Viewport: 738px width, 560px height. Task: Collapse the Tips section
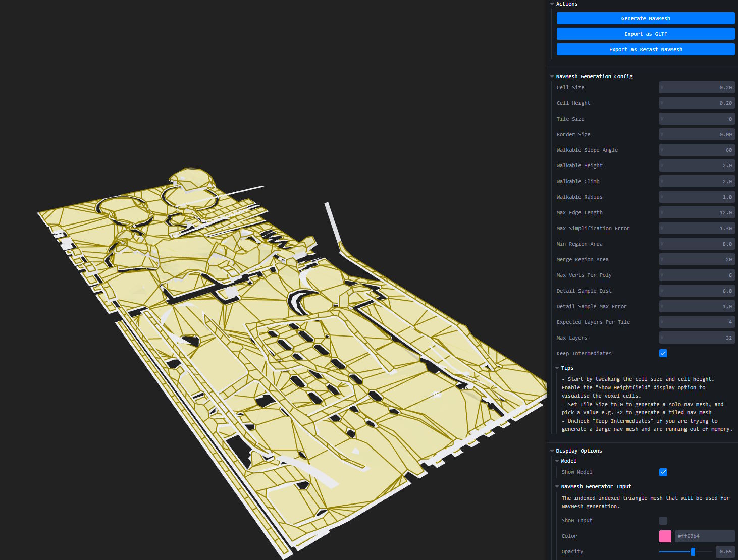[567, 368]
